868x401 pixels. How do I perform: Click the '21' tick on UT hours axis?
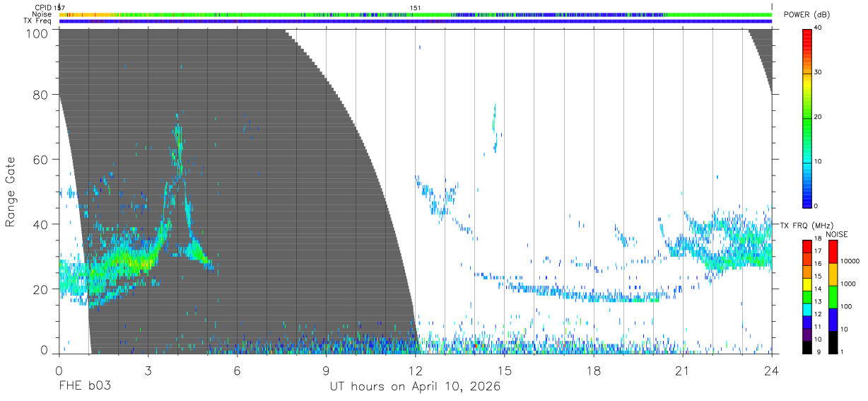(683, 370)
